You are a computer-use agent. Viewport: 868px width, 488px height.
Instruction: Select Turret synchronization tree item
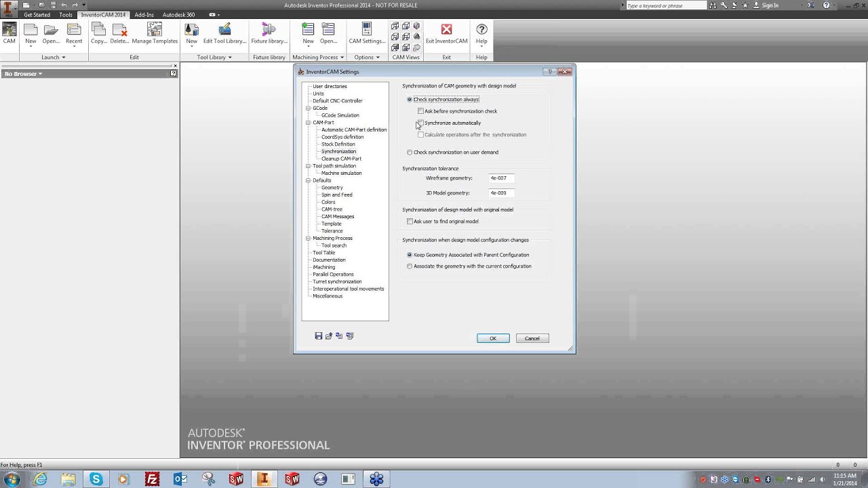point(337,282)
